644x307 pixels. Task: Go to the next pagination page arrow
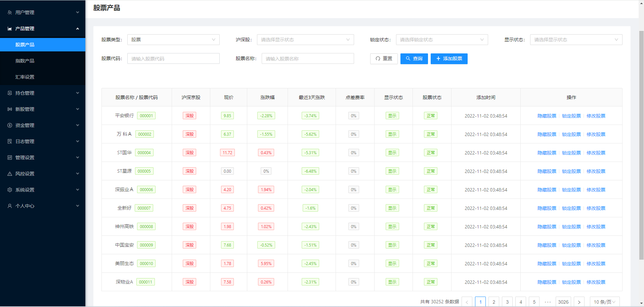coord(579,302)
